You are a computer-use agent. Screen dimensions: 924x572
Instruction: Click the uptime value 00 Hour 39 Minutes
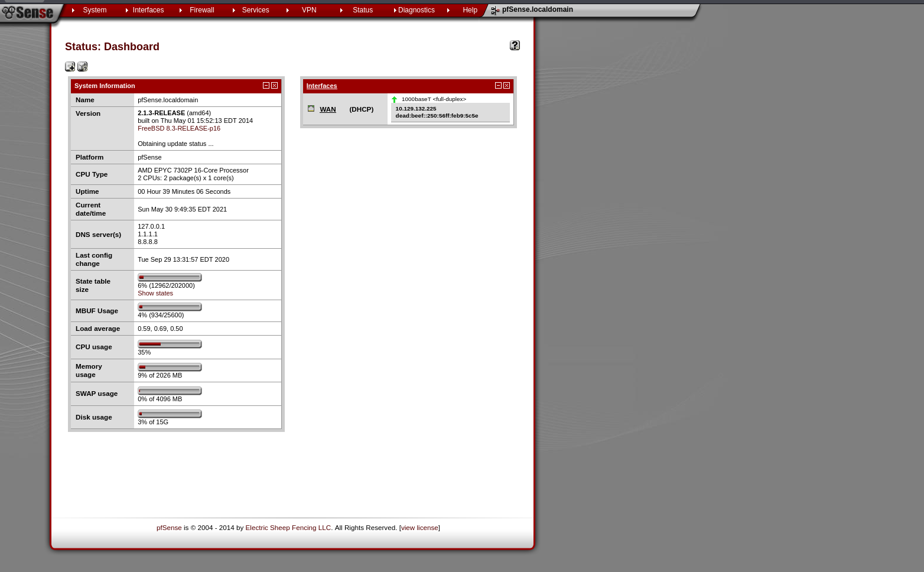point(184,191)
